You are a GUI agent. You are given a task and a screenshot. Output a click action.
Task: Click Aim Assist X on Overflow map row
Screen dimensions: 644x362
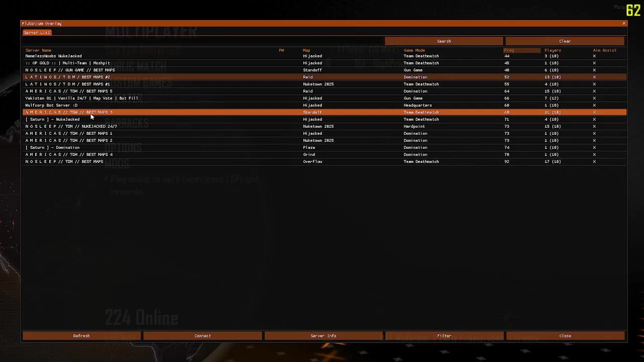click(x=594, y=161)
